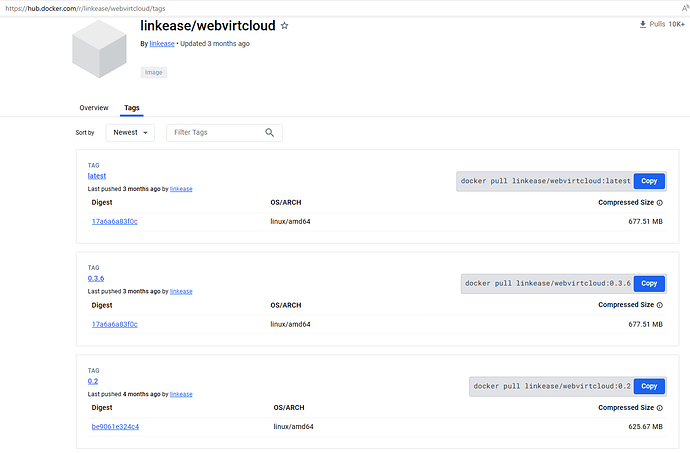Switch to the Overview tab

pyautogui.click(x=94, y=107)
